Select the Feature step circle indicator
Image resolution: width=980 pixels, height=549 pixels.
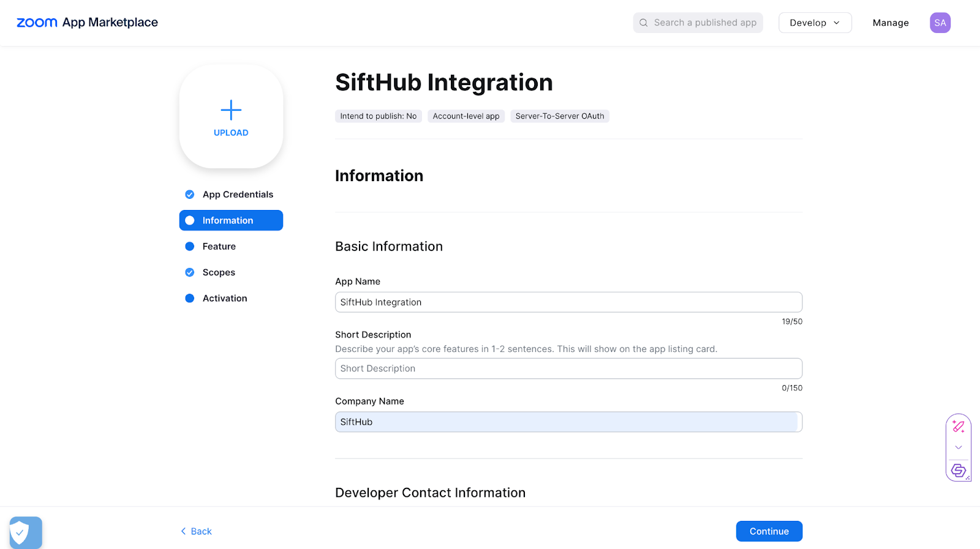(x=190, y=247)
